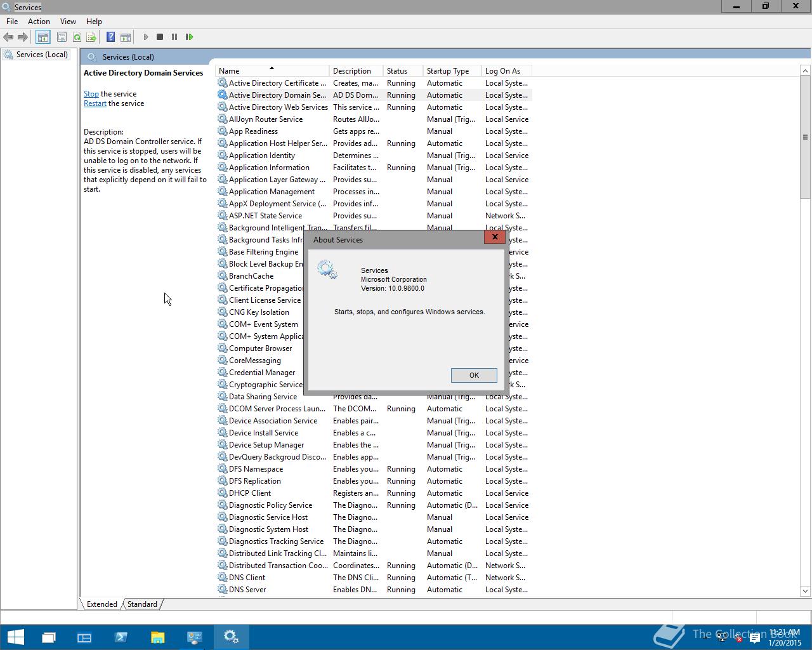Click the gear icon beside DFS Namespace
The width and height of the screenshot is (812, 650).
coord(222,469)
